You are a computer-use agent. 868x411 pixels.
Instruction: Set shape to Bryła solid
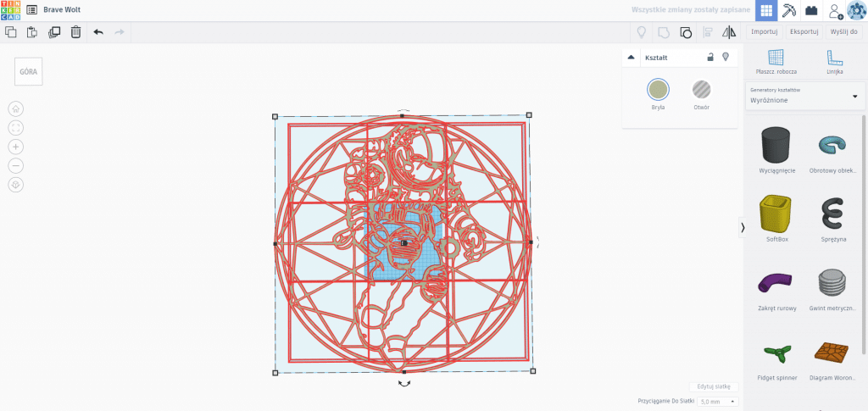pyautogui.click(x=658, y=90)
